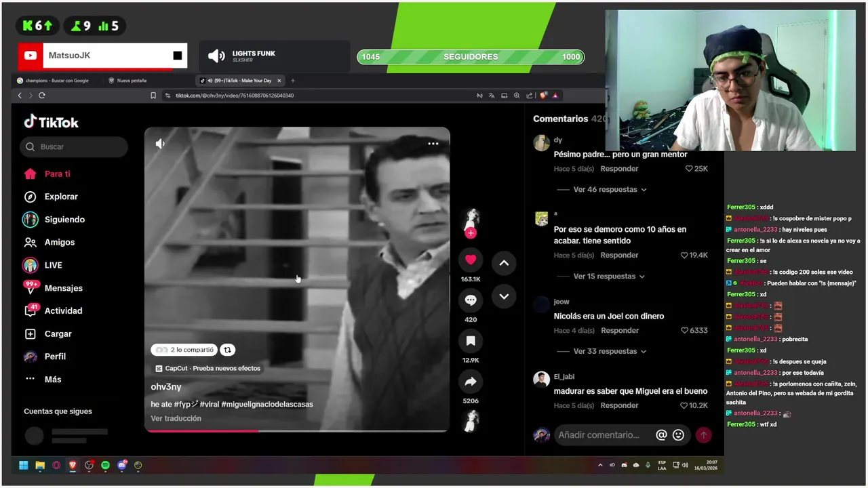Expand Ver 46 respuestas
Image resolution: width=868 pixels, height=488 pixels.
(610, 190)
